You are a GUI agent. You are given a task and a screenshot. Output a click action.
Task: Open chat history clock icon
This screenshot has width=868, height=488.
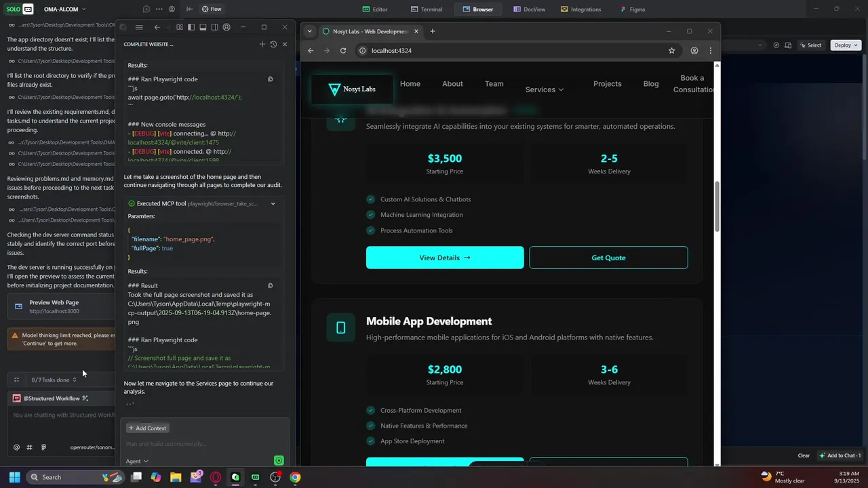[x=273, y=44]
